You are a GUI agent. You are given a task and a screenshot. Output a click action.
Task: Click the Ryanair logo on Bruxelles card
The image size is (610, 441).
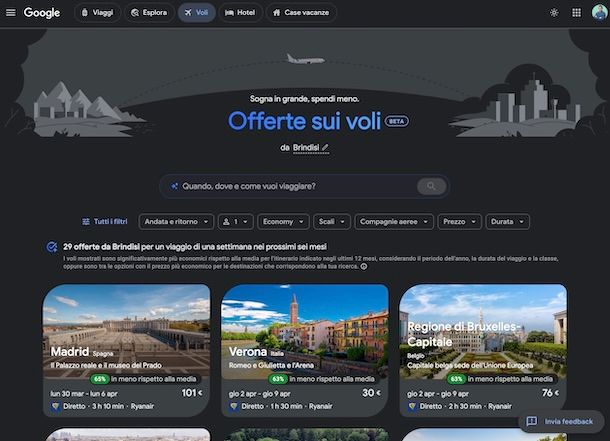(412, 406)
